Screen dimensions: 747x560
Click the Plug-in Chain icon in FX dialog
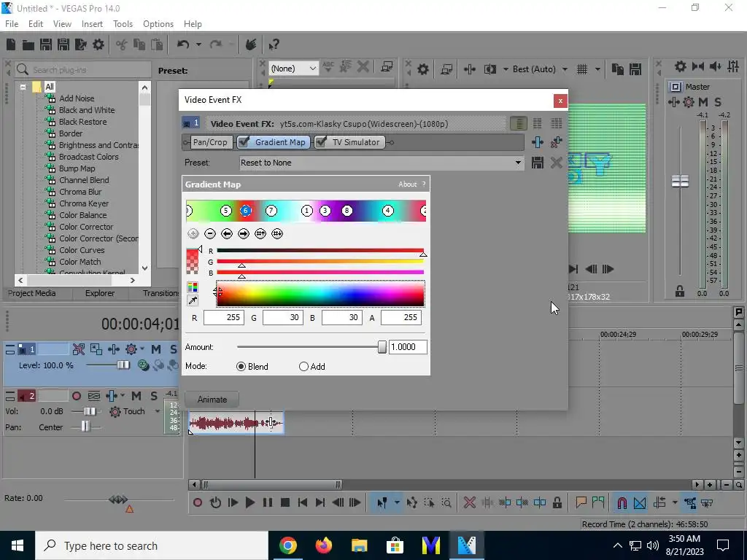tap(538, 142)
